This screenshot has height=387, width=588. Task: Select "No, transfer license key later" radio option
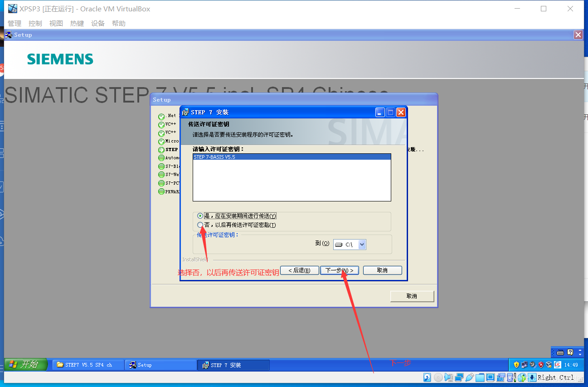200,225
